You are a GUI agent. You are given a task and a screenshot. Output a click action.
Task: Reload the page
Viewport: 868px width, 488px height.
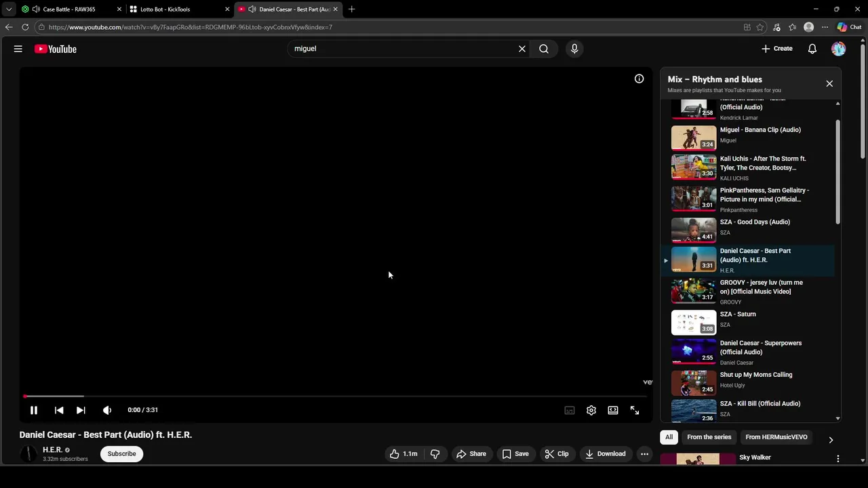point(25,27)
